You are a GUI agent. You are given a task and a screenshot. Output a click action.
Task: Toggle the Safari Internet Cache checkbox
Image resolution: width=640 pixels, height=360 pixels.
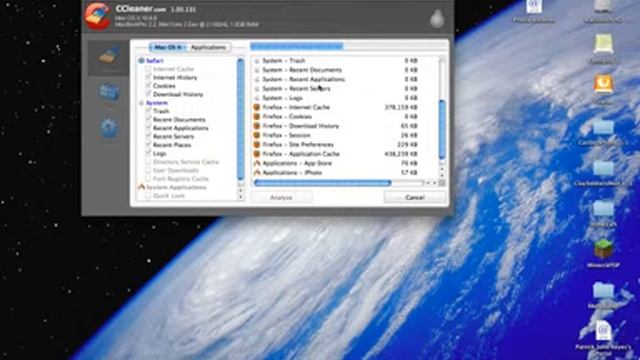149,69
